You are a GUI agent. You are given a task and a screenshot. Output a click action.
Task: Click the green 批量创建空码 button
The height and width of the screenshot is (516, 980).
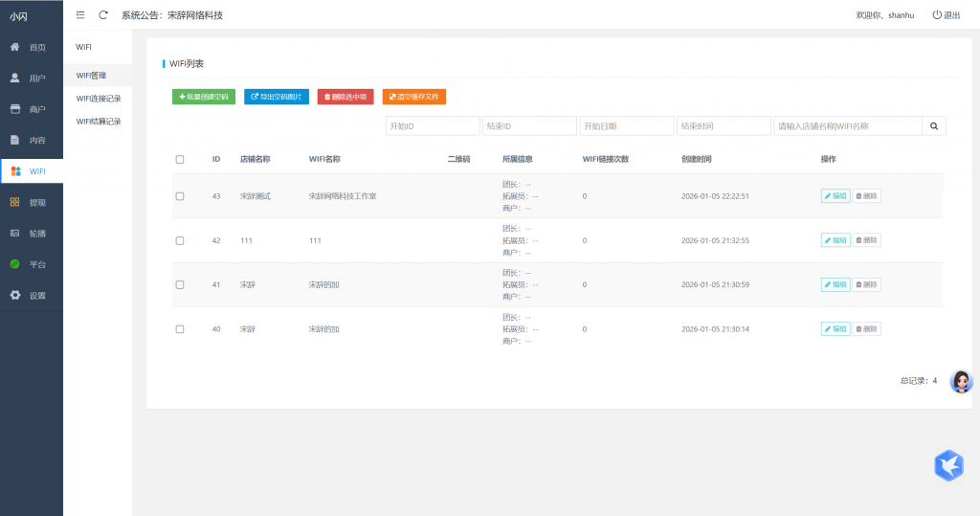pyautogui.click(x=204, y=97)
